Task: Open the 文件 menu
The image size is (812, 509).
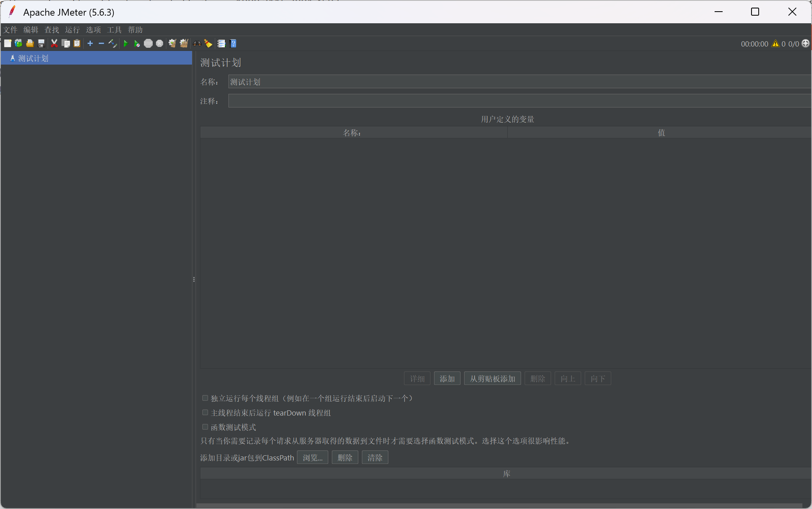Action: click(x=10, y=30)
